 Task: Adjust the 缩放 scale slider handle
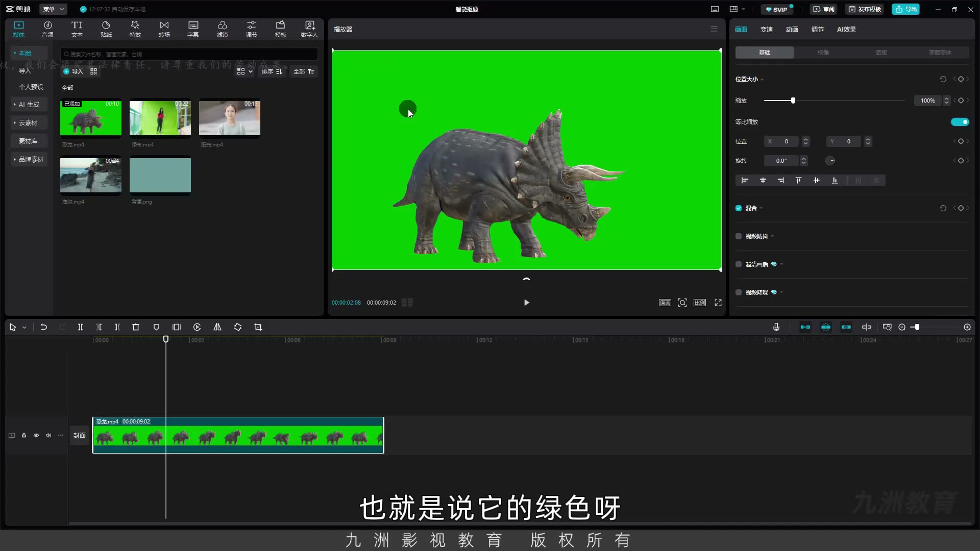pyautogui.click(x=793, y=101)
